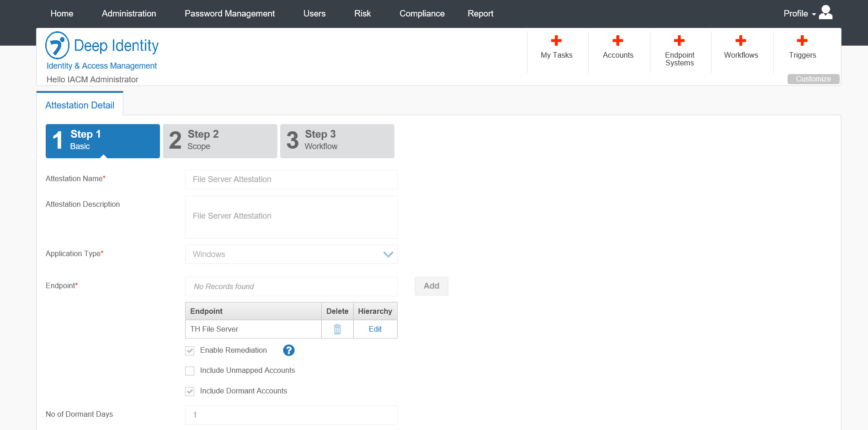The width and height of the screenshot is (868, 430).
Task: Click the Workflows plus icon
Action: click(x=740, y=41)
